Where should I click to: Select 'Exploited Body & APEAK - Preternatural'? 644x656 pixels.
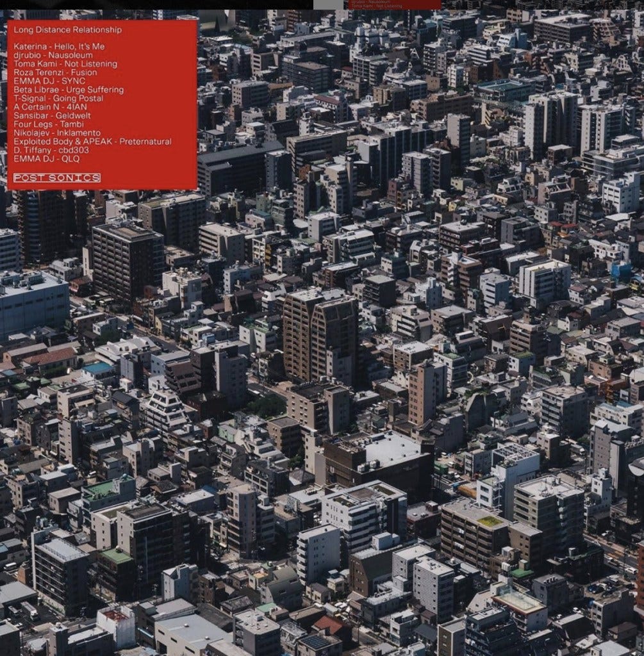point(92,142)
